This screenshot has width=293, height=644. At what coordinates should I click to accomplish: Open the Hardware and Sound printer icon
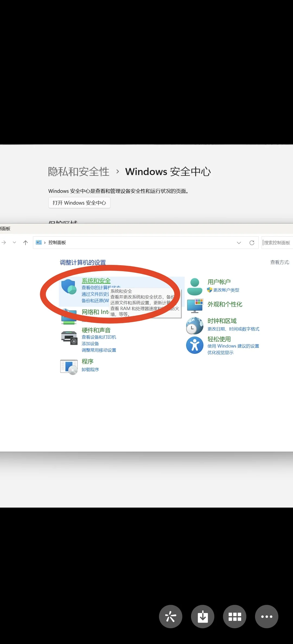click(69, 338)
